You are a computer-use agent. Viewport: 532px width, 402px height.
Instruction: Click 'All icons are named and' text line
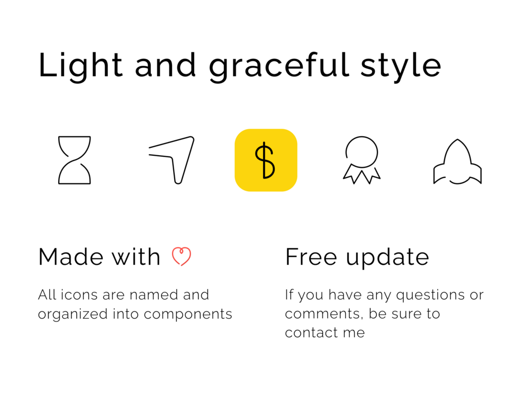[123, 294]
